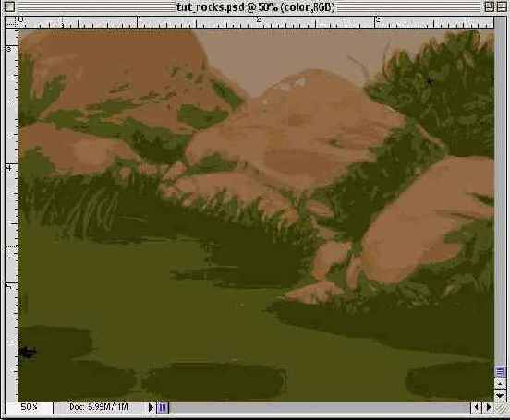
Task: Click the window zoom box
Action: (489, 6)
